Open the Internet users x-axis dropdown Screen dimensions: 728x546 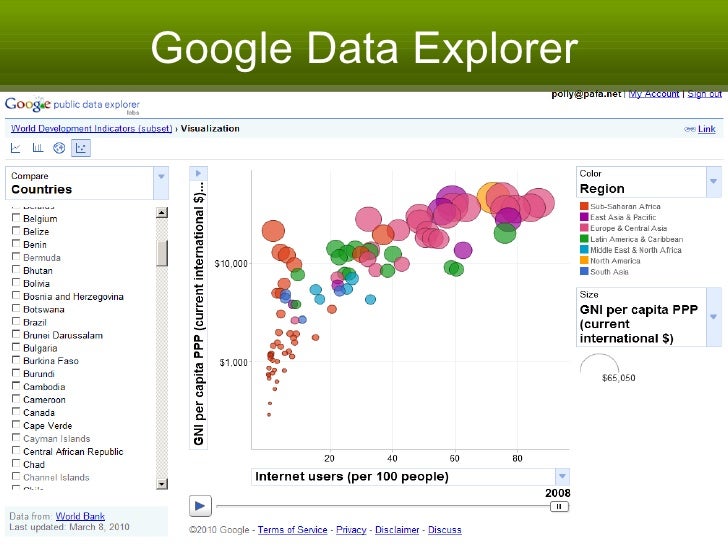pyautogui.click(x=562, y=476)
